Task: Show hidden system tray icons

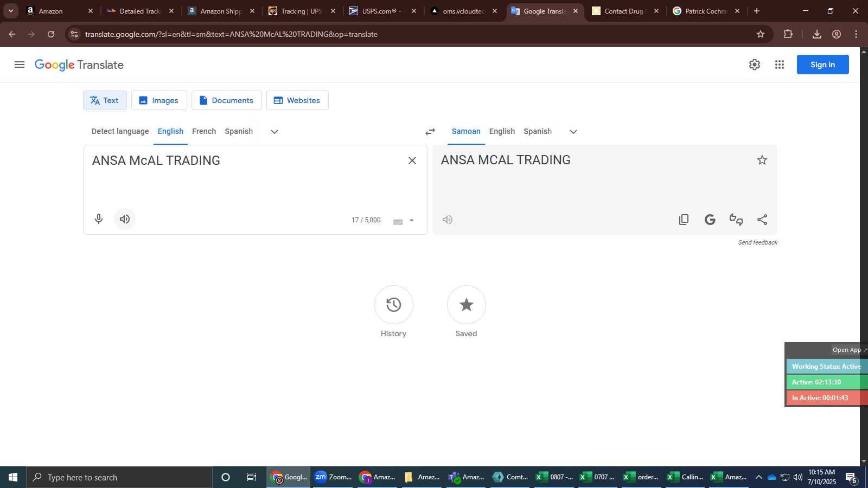Action: (x=758, y=477)
